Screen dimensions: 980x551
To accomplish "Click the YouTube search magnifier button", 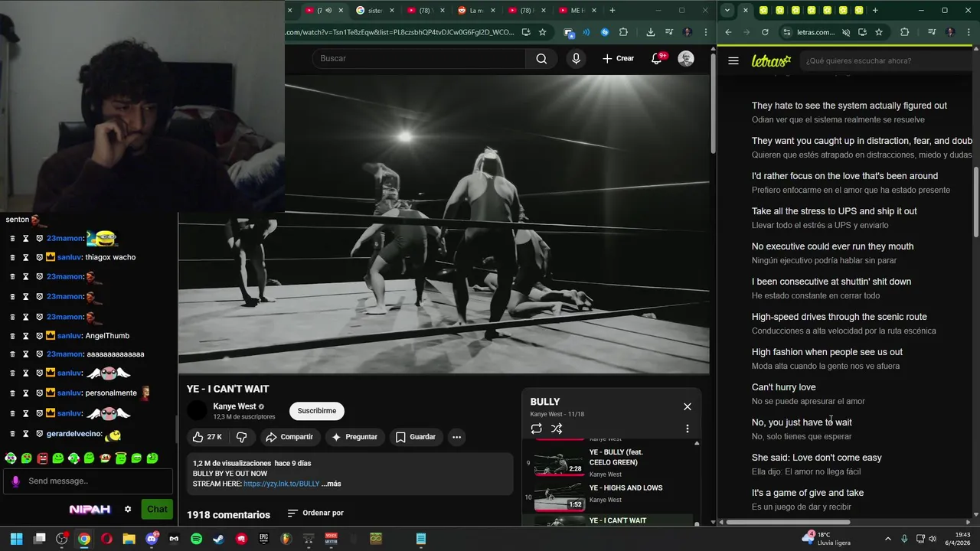I will coord(541,59).
